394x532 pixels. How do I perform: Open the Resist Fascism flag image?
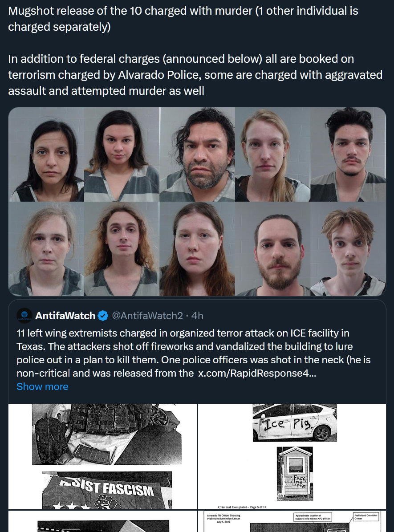[x=107, y=490]
